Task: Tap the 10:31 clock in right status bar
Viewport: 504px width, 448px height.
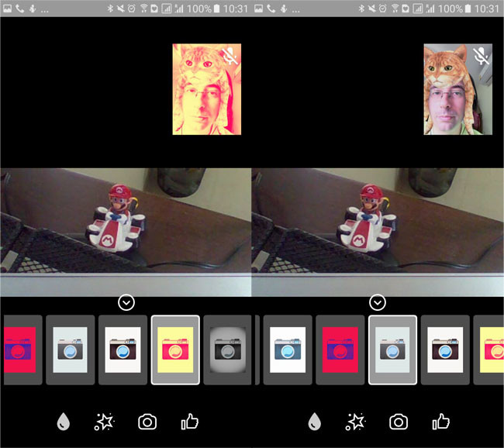Action: [x=487, y=9]
